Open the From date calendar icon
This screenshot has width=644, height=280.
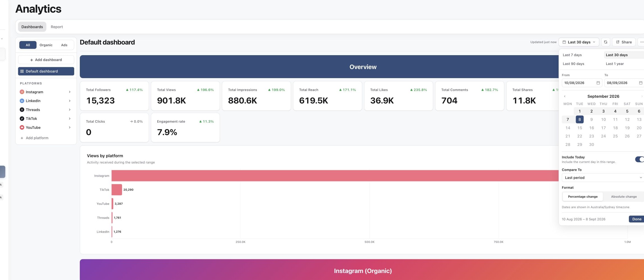tap(598, 83)
